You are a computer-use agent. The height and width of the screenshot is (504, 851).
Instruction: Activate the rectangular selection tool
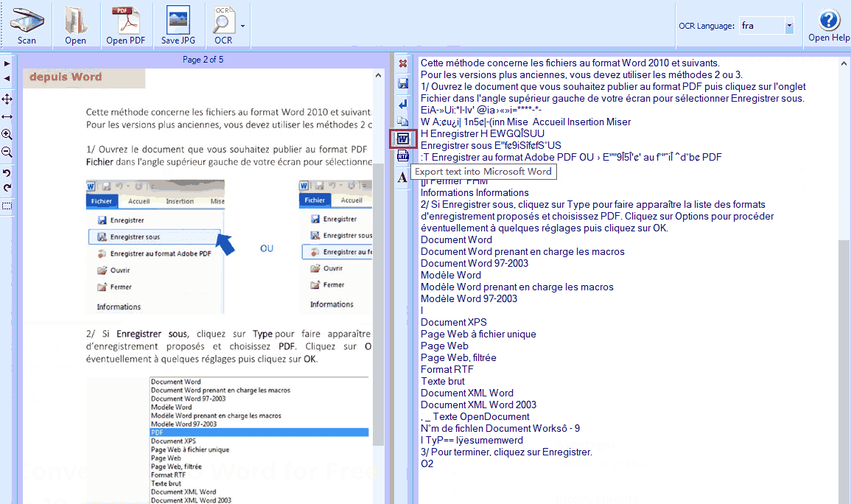(7, 206)
